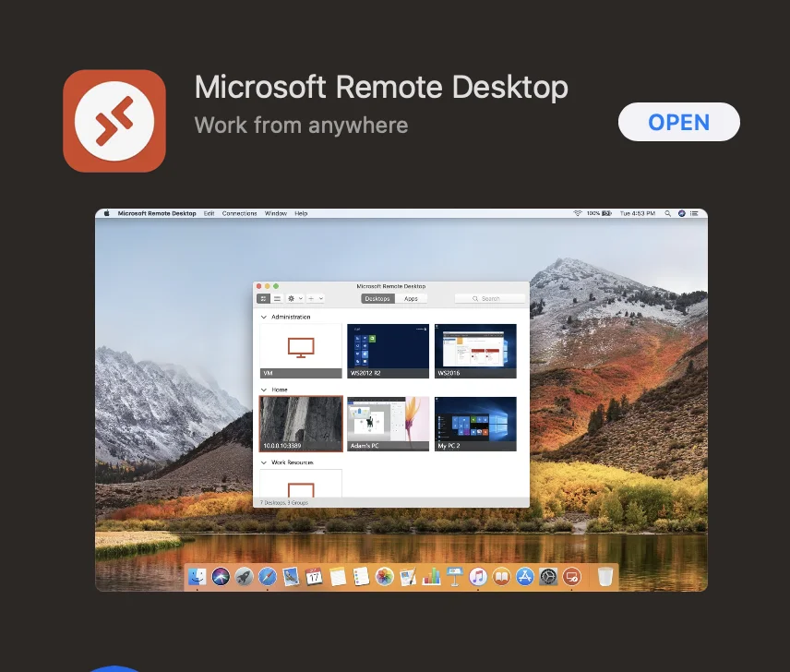Viewport: 790px width, 672px height.
Task: Open Finder from the Dock
Action: coord(197,576)
